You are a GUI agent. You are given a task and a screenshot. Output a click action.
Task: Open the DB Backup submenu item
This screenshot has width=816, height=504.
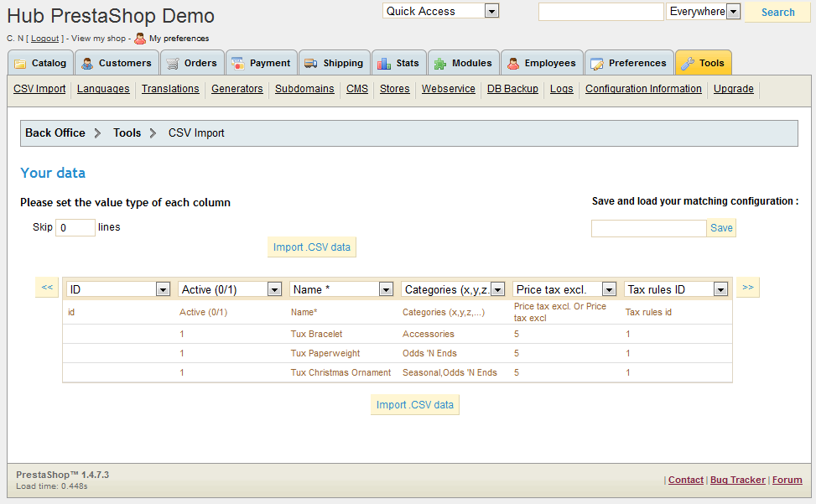(x=512, y=89)
